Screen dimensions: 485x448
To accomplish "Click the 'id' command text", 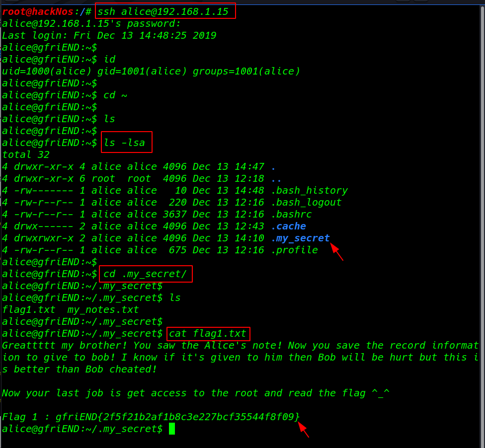I will tap(109, 59).
